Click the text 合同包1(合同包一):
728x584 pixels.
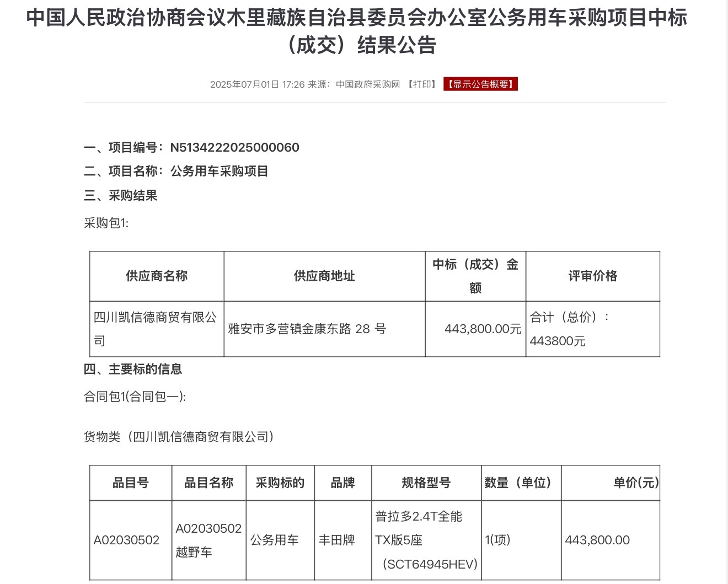click(x=135, y=397)
